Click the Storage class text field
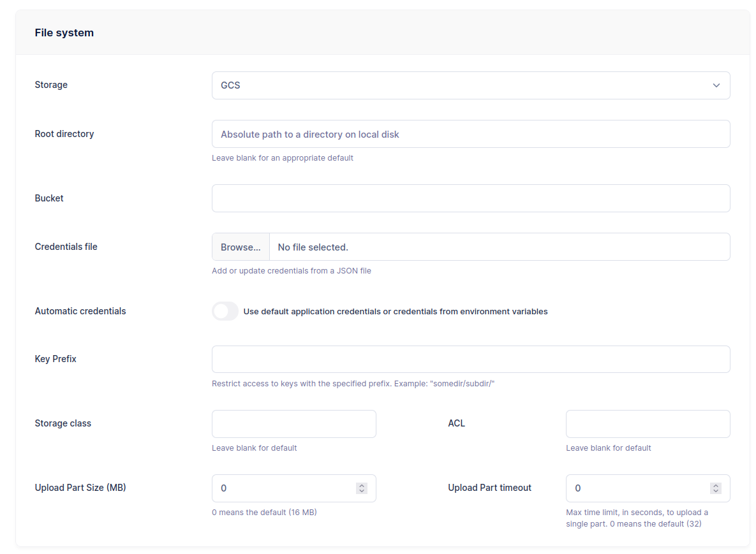Screen dimensions: 756x554 point(293,424)
